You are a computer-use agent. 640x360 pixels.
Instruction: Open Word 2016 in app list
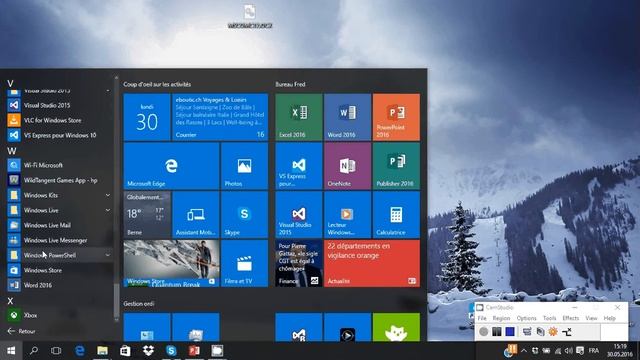tap(59, 285)
